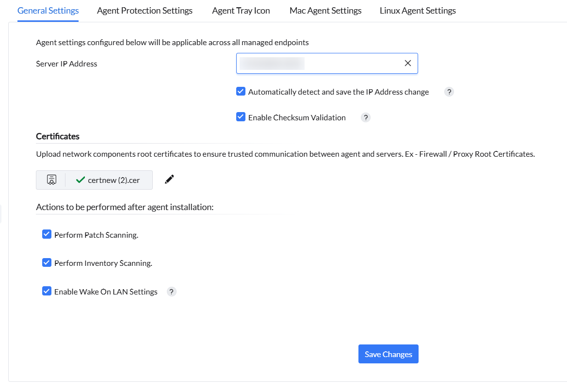Select the Linux Agent Settings tab
The width and height of the screenshot is (567, 392).
click(418, 10)
